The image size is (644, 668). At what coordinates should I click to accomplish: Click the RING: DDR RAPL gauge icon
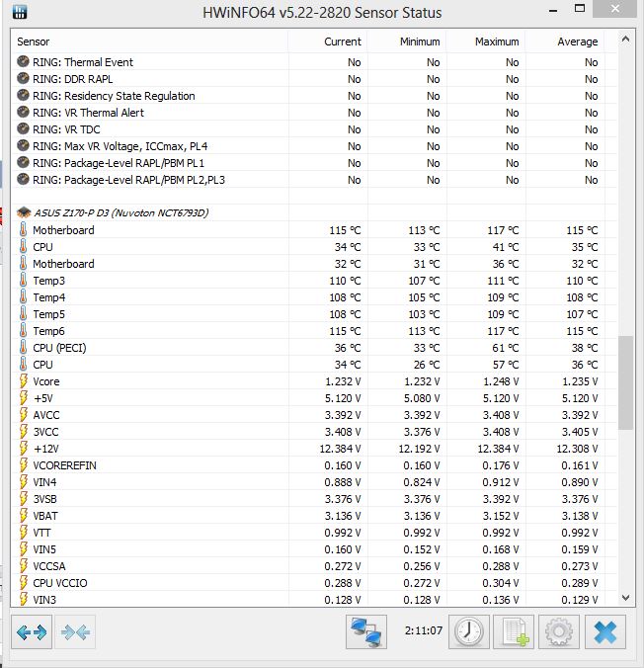coord(23,78)
